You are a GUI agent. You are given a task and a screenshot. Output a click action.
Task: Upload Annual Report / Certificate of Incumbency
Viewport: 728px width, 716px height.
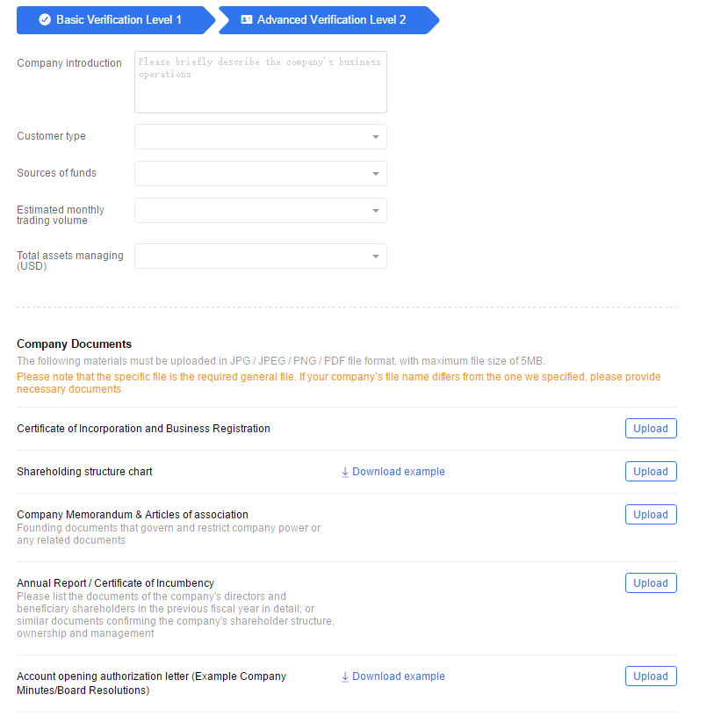click(x=651, y=582)
